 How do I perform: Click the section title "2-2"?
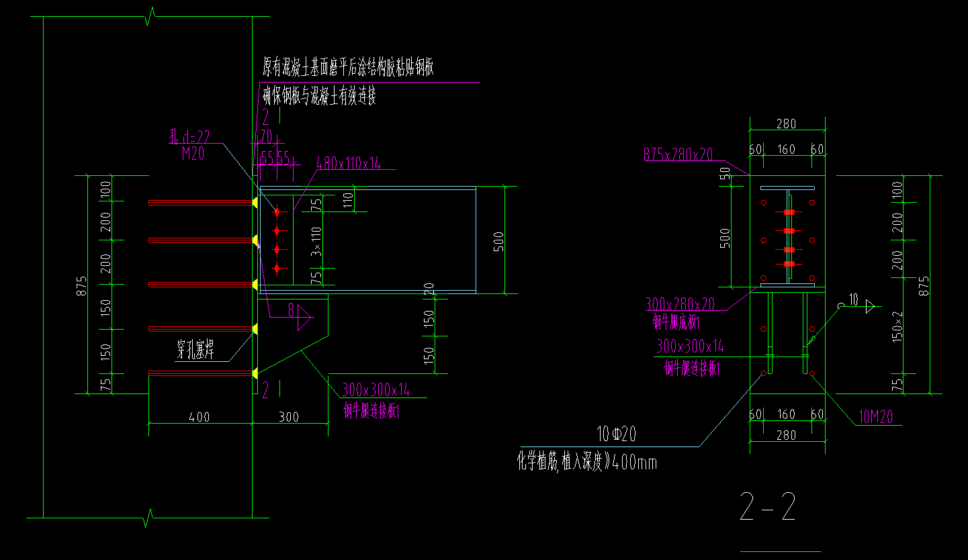(768, 507)
